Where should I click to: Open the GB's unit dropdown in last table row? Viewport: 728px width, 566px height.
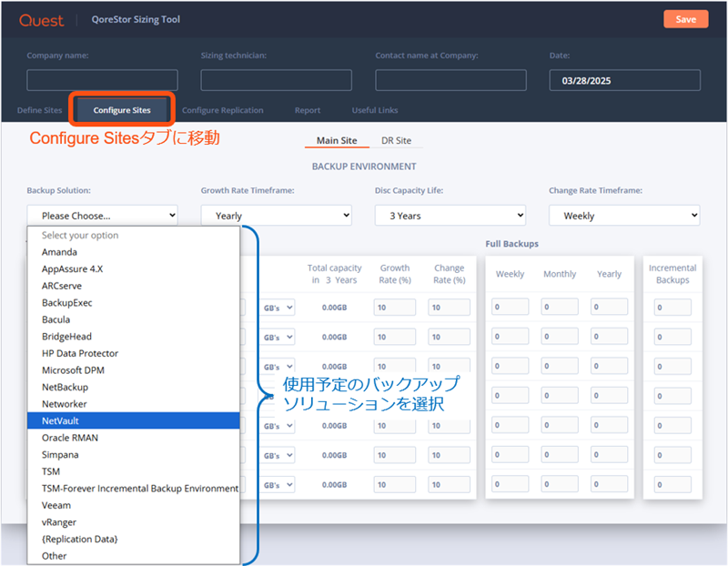click(x=278, y=485)
